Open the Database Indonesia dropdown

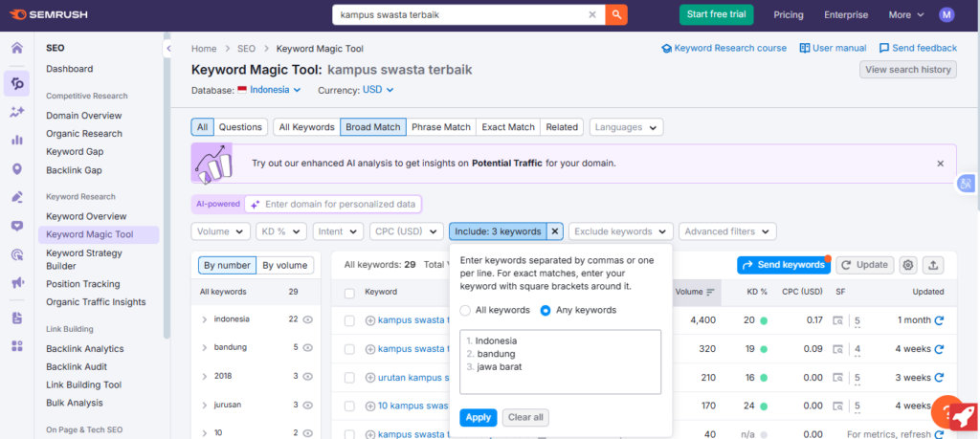point(269,90)
